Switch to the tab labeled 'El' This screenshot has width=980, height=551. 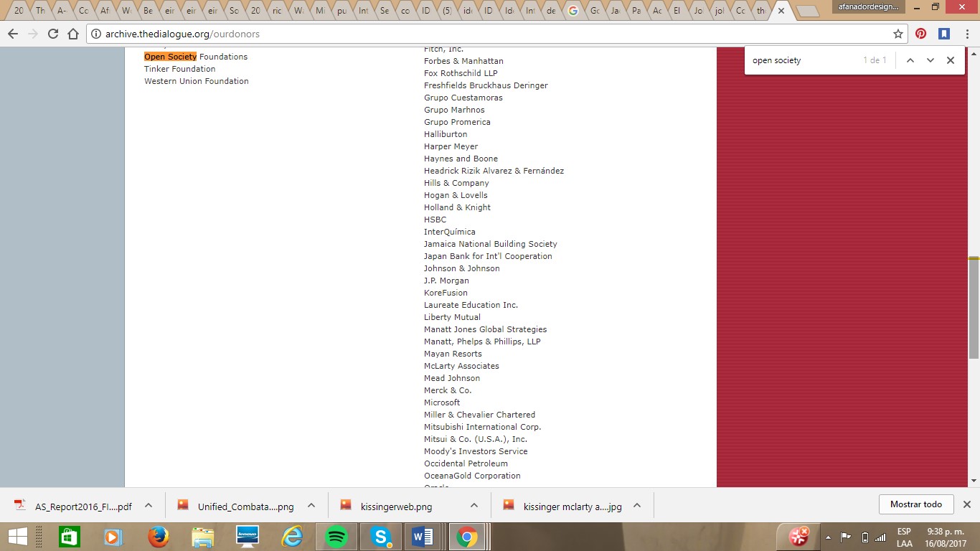coord(677,11)
